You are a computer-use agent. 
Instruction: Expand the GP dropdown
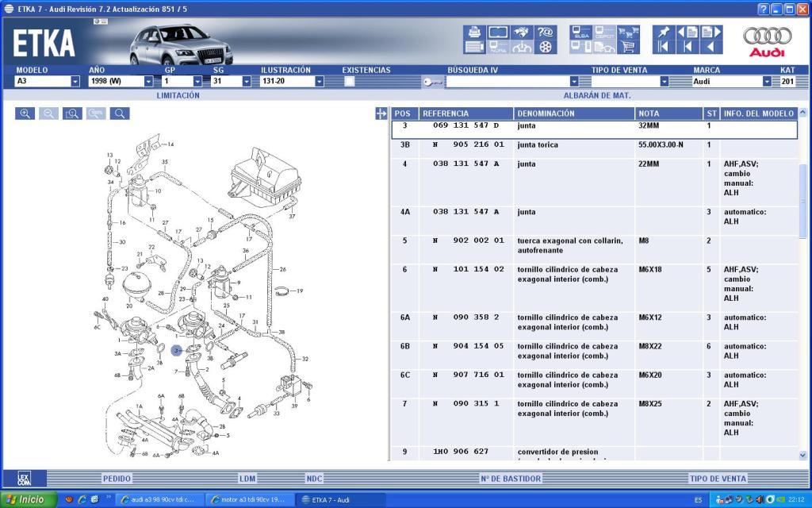(197, 82)
